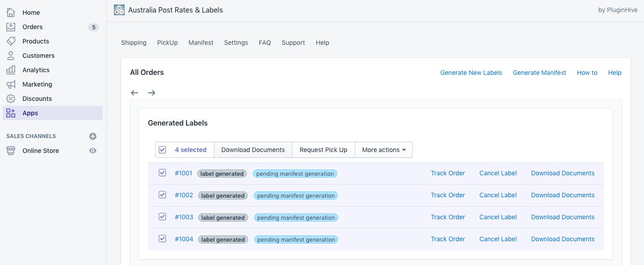The width and height of the screenshot is (644, 265).
Task: Download Documents for order #1001
Action: click(x=563, y=173)
